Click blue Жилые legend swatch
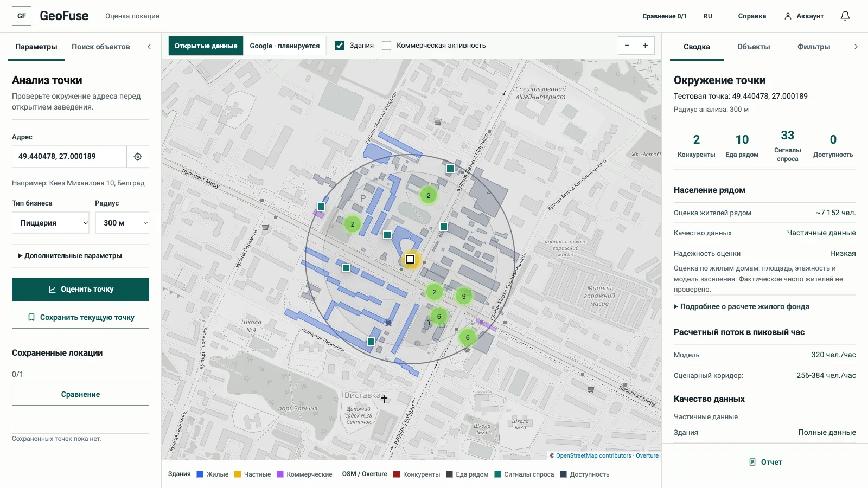The image size is (868, 488). [x=200, y=474]
